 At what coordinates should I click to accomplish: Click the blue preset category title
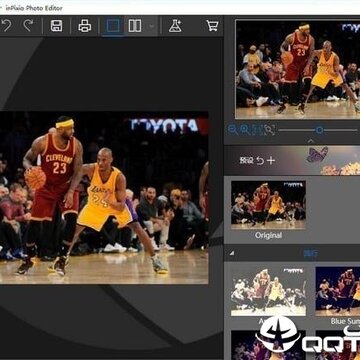310,253
